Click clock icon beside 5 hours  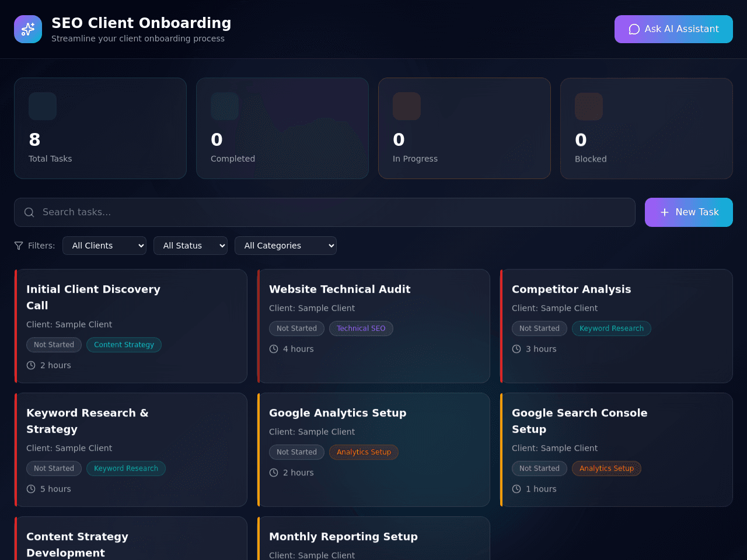(x=31, y=489)
